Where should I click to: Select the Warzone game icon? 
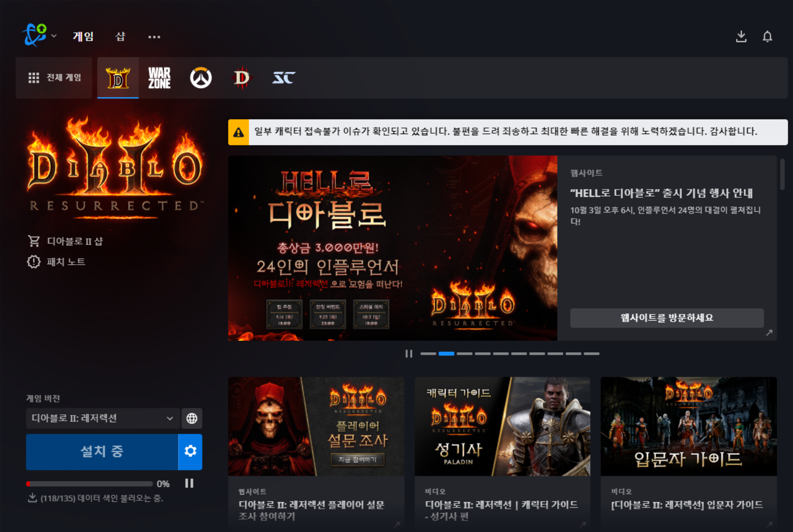(x=159, y=78)
